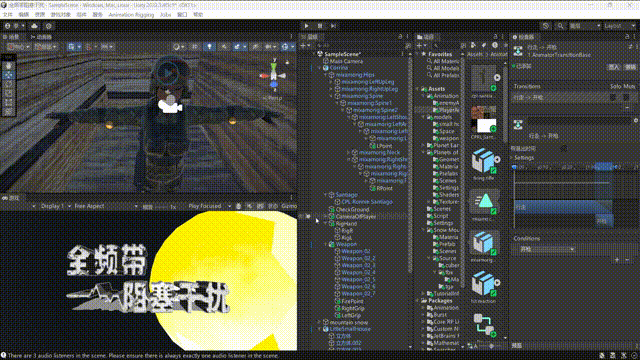Select the Scale tool in scene overlay
Screen dimensions: 640x360
(8, 93)
